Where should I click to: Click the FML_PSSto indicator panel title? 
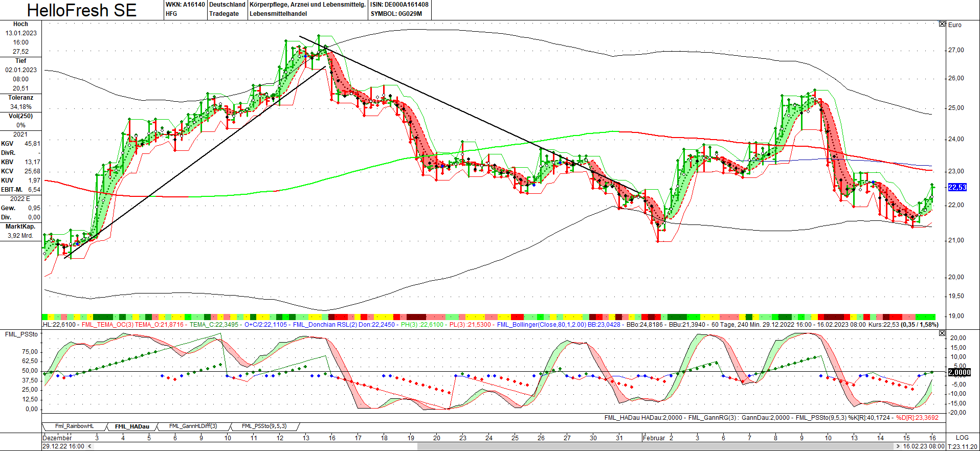pos(21,334)
